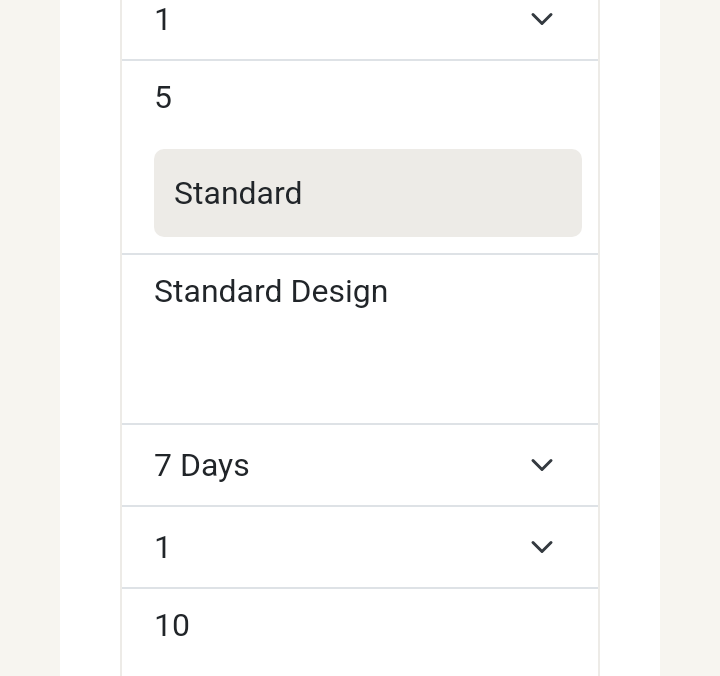The image size is (720, 676).
Task: Click the Standard Design text
Action: pos(271,292)
